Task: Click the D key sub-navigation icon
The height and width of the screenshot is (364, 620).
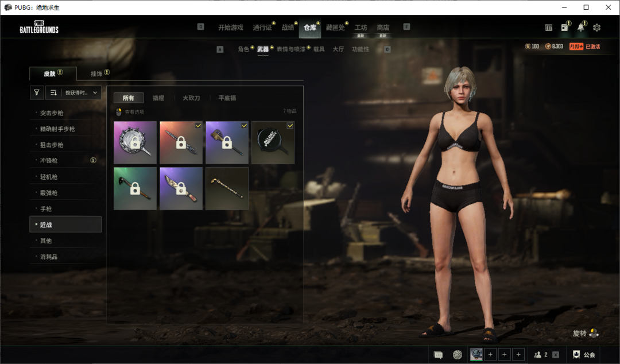Action: (387, 49)
